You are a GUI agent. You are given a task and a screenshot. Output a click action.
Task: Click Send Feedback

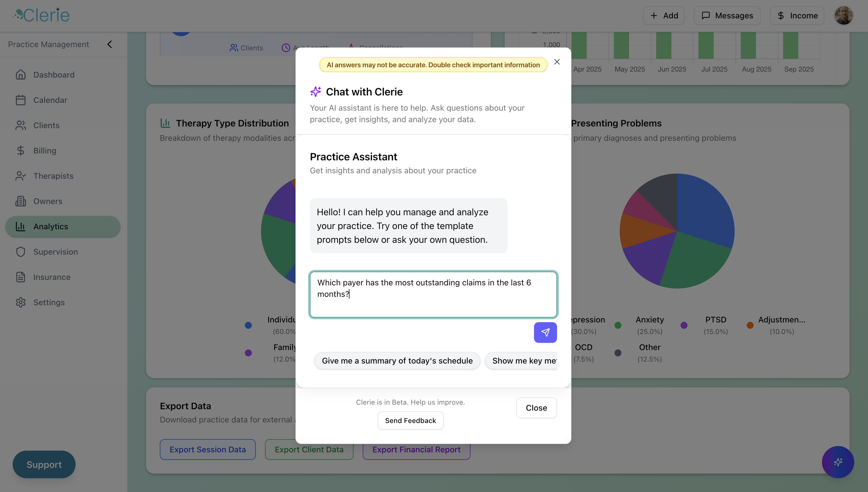pos(410,420)
